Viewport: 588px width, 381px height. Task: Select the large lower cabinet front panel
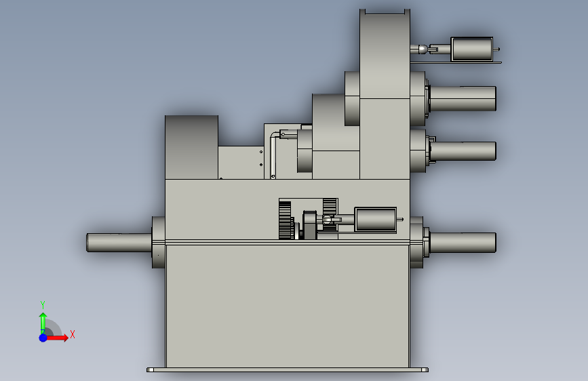[288, 306]
